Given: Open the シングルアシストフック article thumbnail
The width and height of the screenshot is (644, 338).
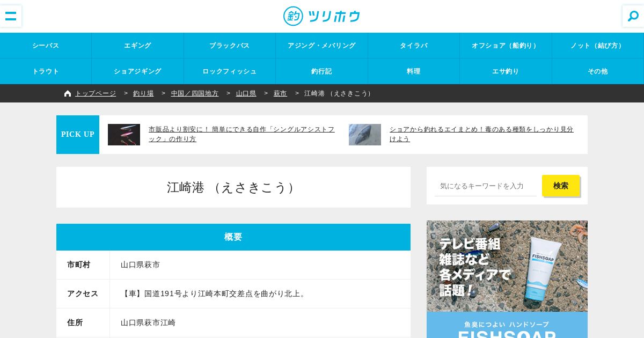Looking at the screenshot, I should click(124, 135).
